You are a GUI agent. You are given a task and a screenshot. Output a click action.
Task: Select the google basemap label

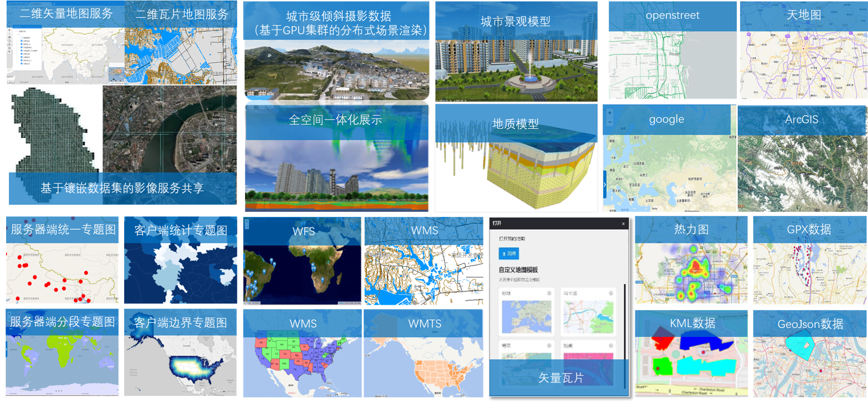(x=666, y=119)
